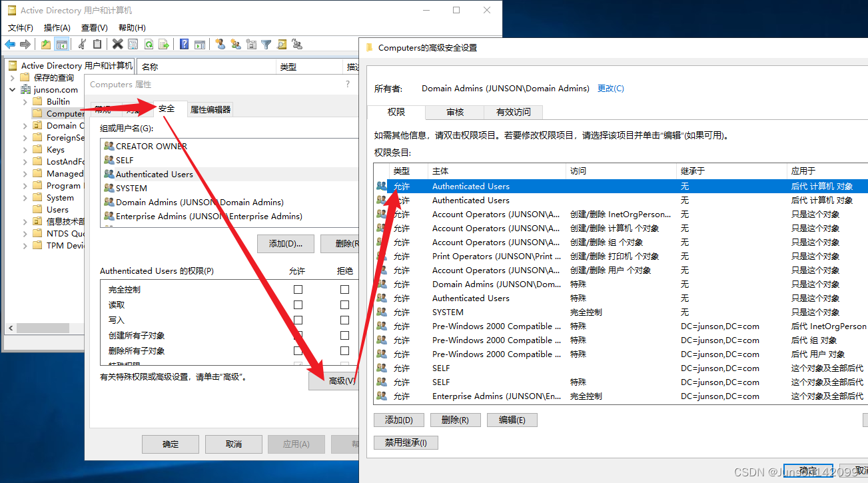The width and height of the screenshot is (868, 483).
Task: Switch to the 属性编辑器 tab
Action: click(x=211, y=109)
